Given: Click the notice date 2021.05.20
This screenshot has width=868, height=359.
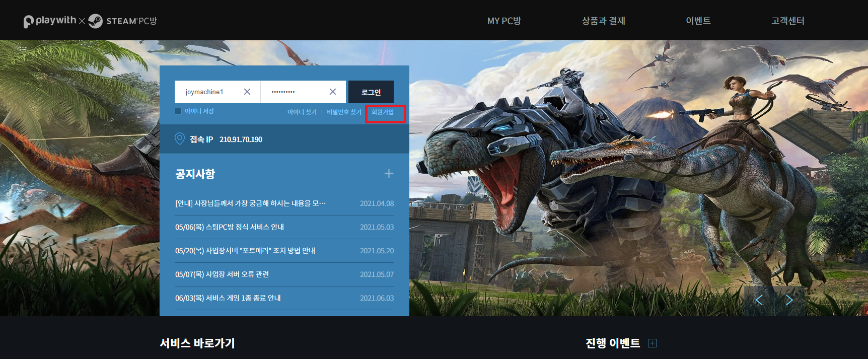Looking at the screenshot, I should point(377,251).
